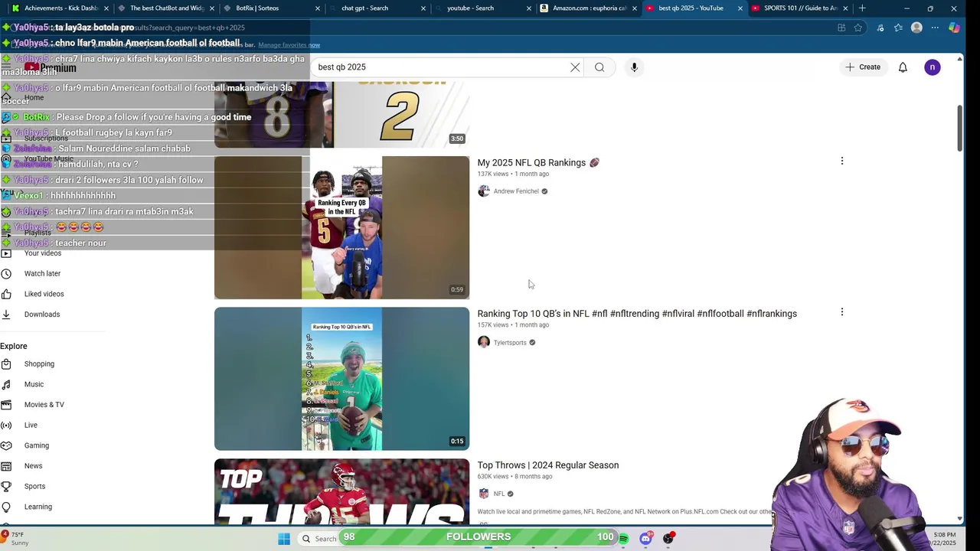Open the account avatar menu
This screenshot has height=551, width=980.
click(932, 67)
